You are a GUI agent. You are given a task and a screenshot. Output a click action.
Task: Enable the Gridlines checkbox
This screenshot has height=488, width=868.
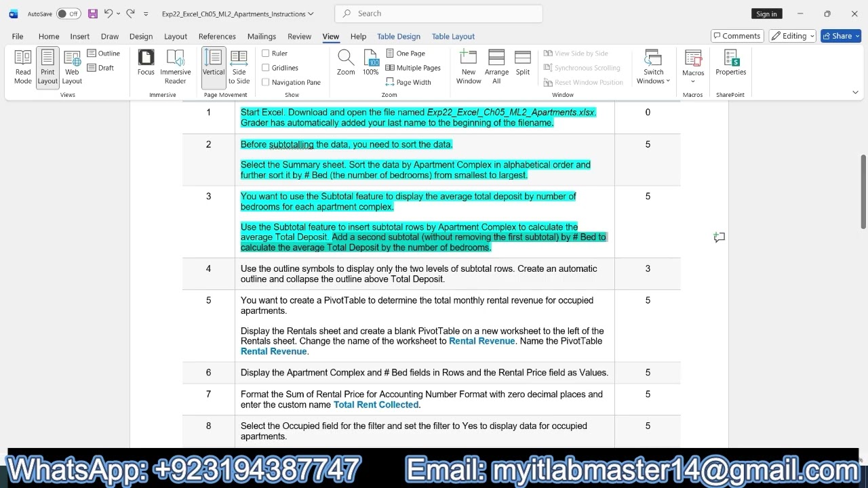click(x=266, y=68)
